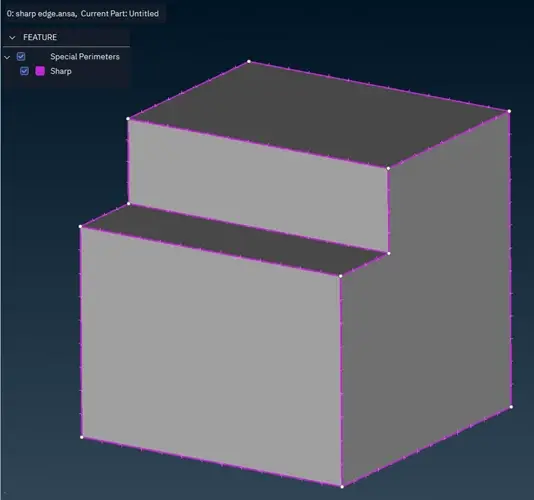This screenshot has width=534, height=500.
Task: Select the bottom-left corner vertex point
Action: click(x=82, y=437)
